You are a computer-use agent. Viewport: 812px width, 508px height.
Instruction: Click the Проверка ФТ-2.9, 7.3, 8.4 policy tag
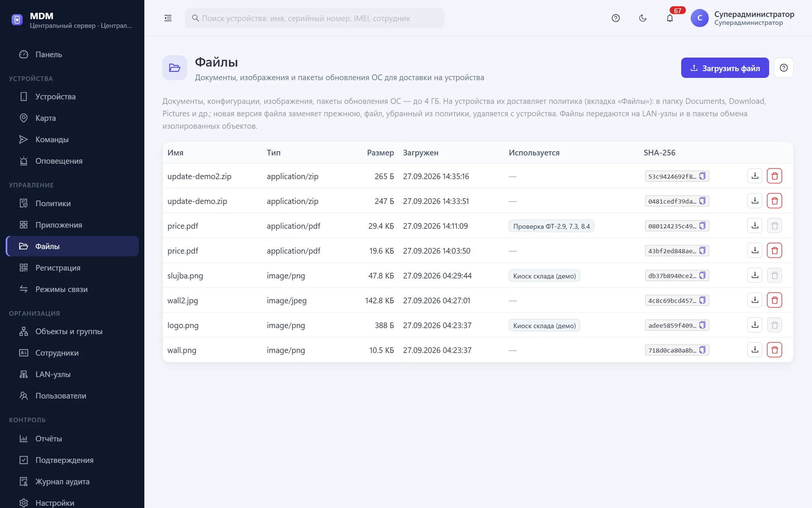551,226
